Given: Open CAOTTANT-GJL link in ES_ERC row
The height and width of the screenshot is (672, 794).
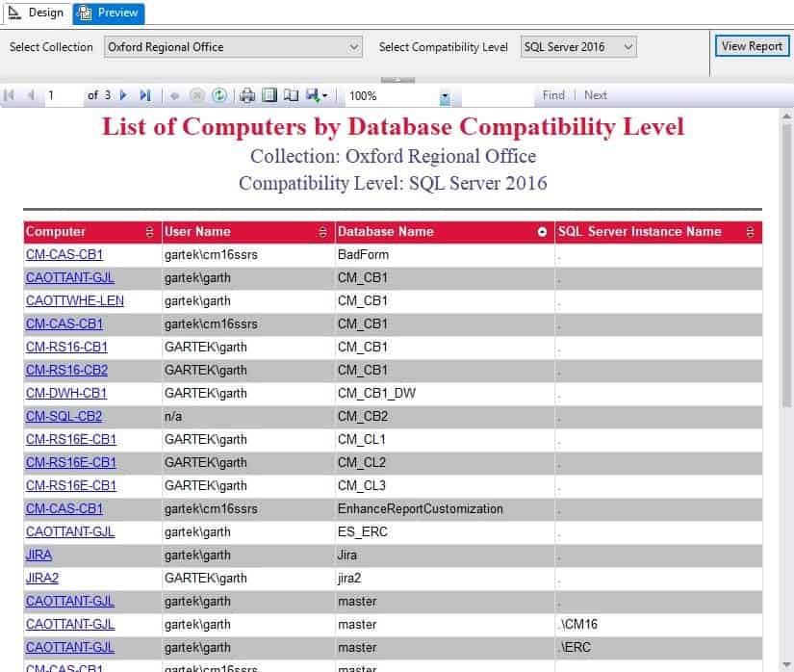Looking at the screenshot, I should (70, 532).
